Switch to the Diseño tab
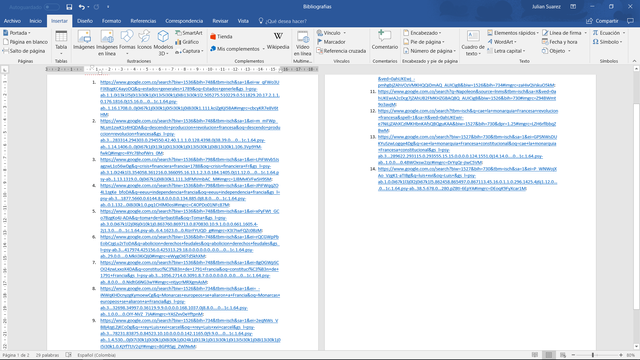Screen dimensions: 640x360 click(x=85, y=21)
